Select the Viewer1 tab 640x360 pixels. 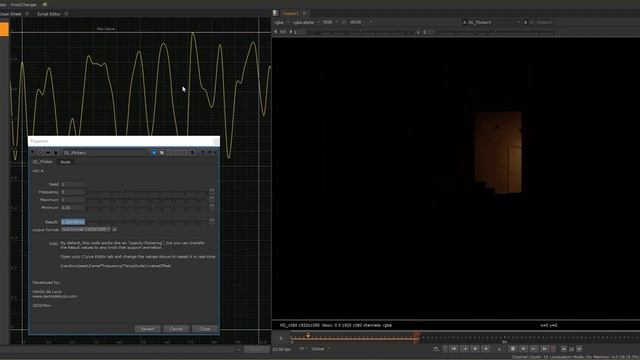click(x=291, y=13)
